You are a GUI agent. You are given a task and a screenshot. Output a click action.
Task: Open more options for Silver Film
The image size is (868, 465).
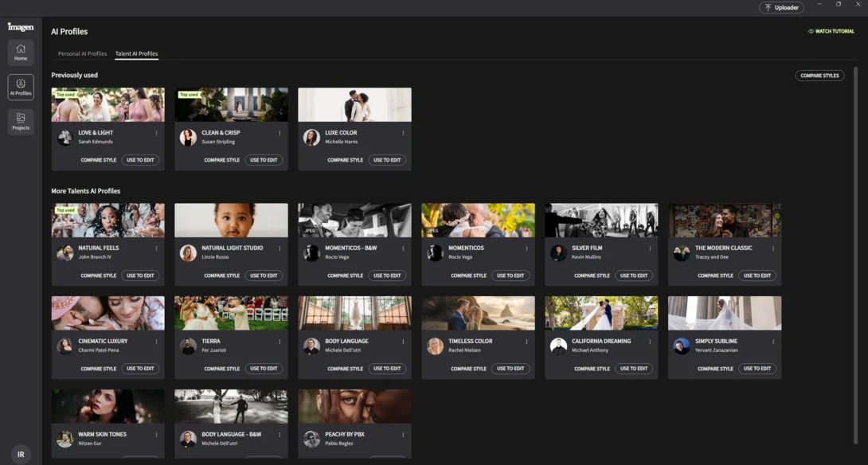coord(650,248)
